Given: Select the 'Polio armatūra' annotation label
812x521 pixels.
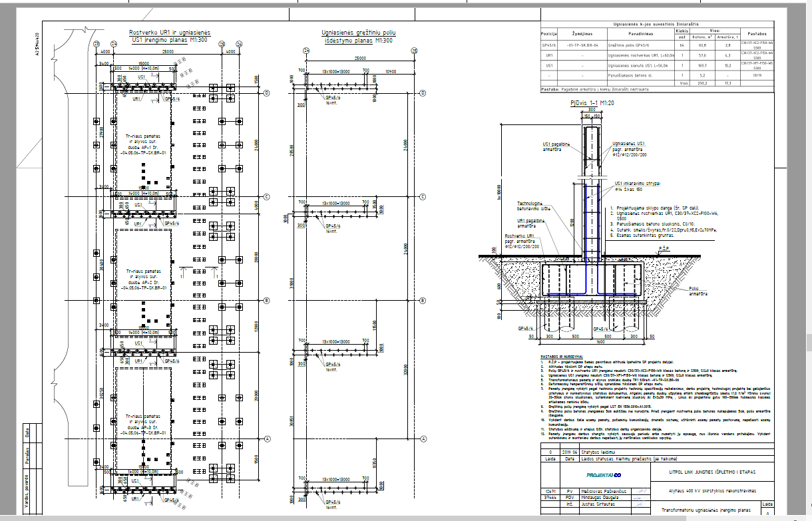Looking at the screenshot, I should [698, 291].
